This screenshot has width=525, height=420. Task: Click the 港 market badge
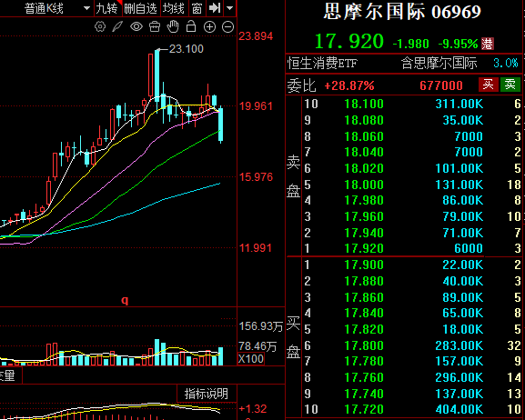click(488, 44)
